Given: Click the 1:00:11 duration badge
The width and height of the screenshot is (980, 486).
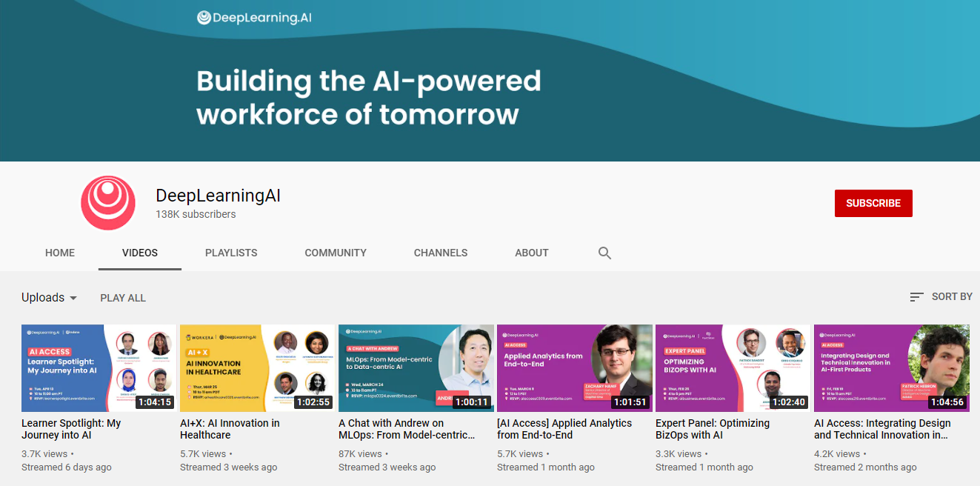Looking at the screenshot, I should tap(472, 402).
